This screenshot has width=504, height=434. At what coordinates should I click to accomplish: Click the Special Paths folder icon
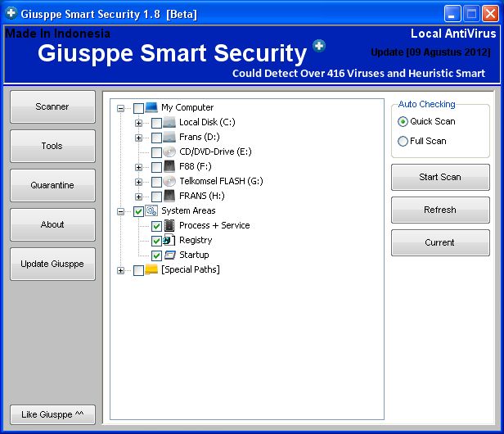(151, 269)
